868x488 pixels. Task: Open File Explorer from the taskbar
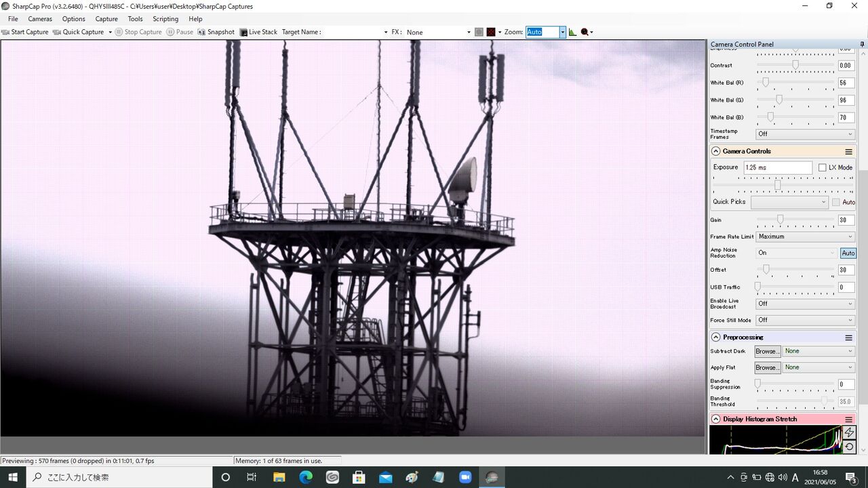click(279, 477)
